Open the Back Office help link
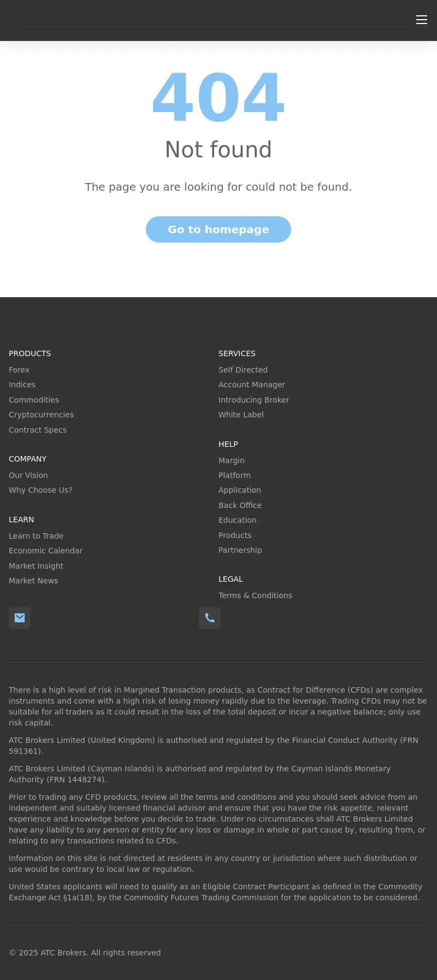This screenshot has height=980, width=437. tap(240, 505)
